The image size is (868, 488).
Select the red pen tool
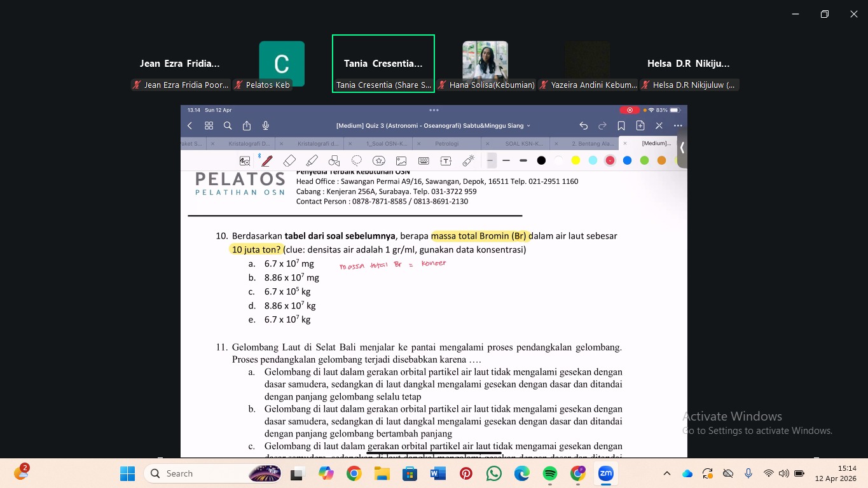coord(267,161)
